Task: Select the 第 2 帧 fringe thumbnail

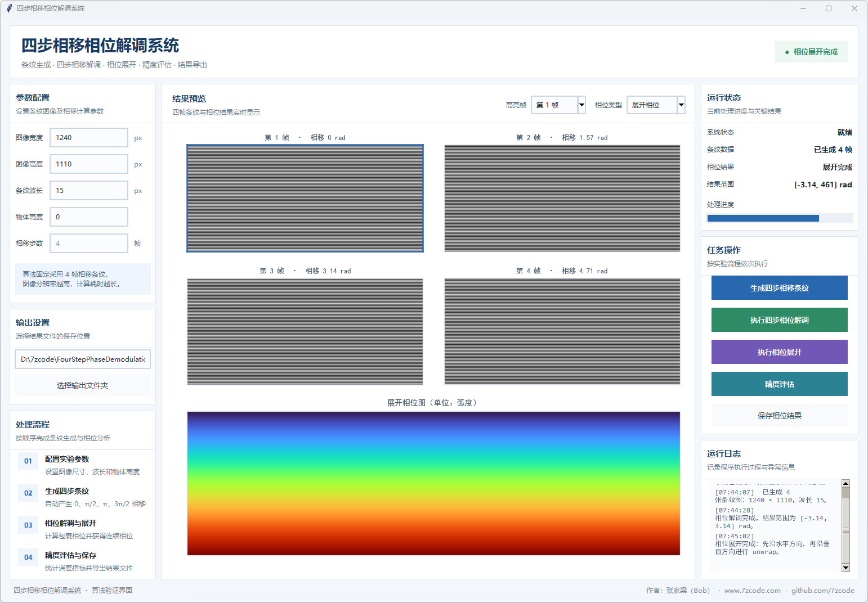Action: pyautogui.click(x=562, y=198)
